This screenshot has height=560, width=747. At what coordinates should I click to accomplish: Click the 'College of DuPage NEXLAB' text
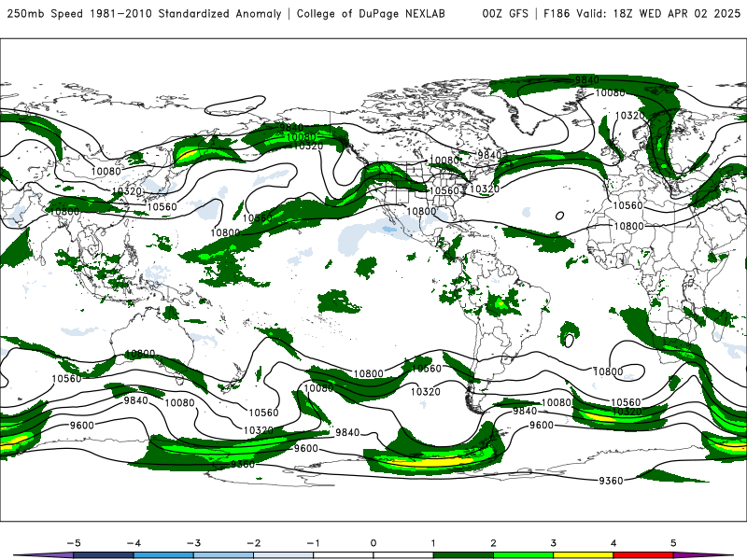tap(371, 13)
